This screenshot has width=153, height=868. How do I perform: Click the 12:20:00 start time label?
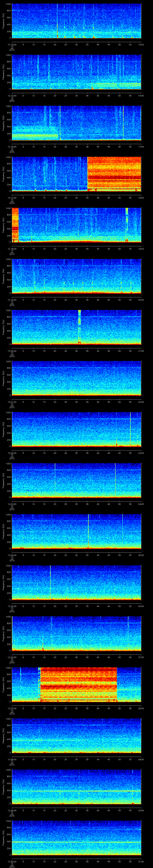[x=12, y=351]
